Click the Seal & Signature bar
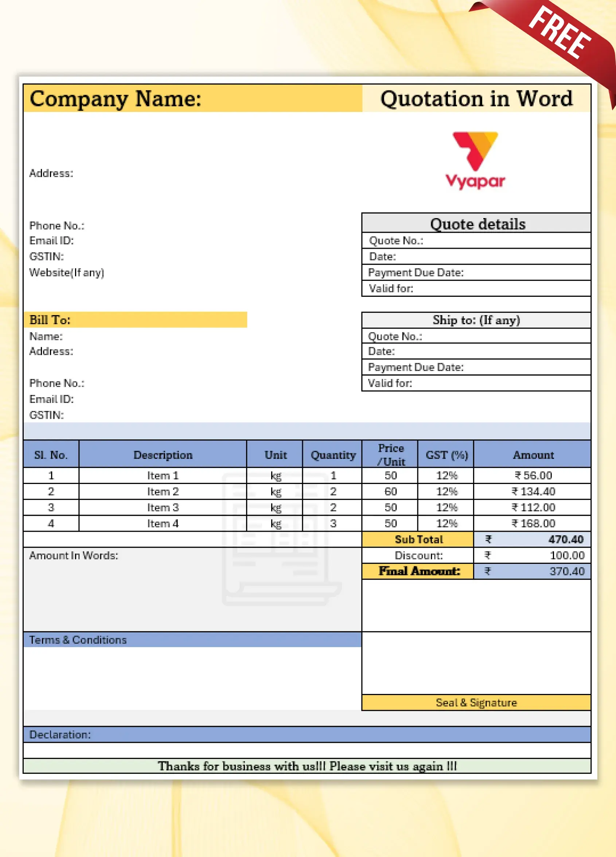The width and height of the screenshot is (616, 857). (x=476, y=702)
